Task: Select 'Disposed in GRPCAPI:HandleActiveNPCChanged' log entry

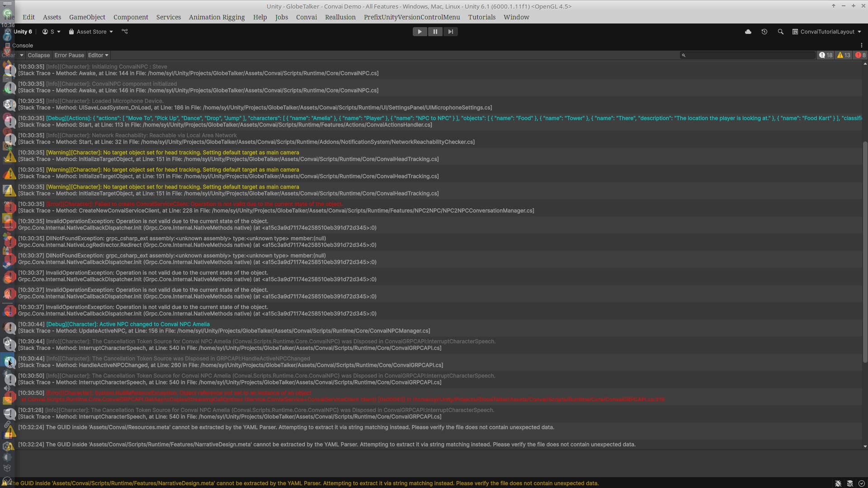Action: 431,362
